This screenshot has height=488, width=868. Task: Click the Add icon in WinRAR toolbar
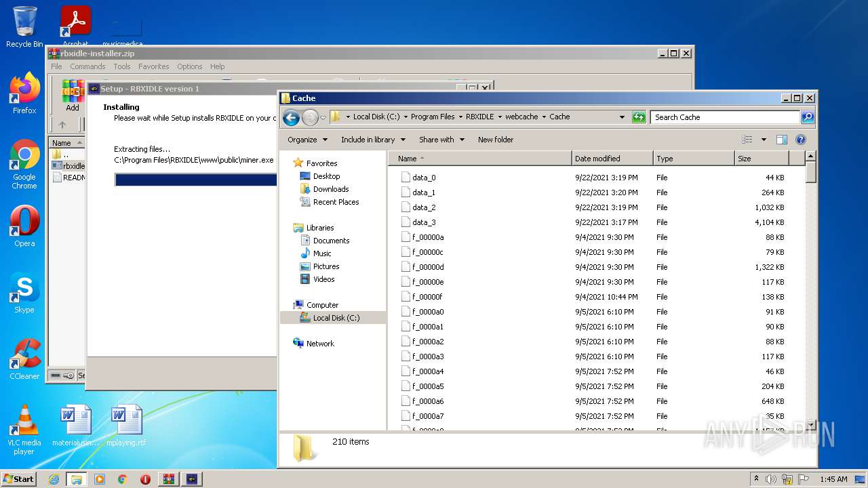click(73, 96)
